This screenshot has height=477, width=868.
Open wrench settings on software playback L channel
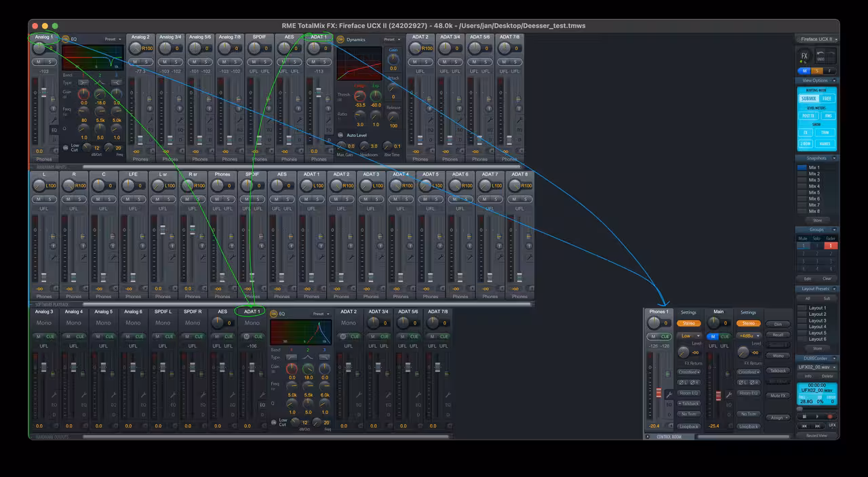[x=54, y=257]
